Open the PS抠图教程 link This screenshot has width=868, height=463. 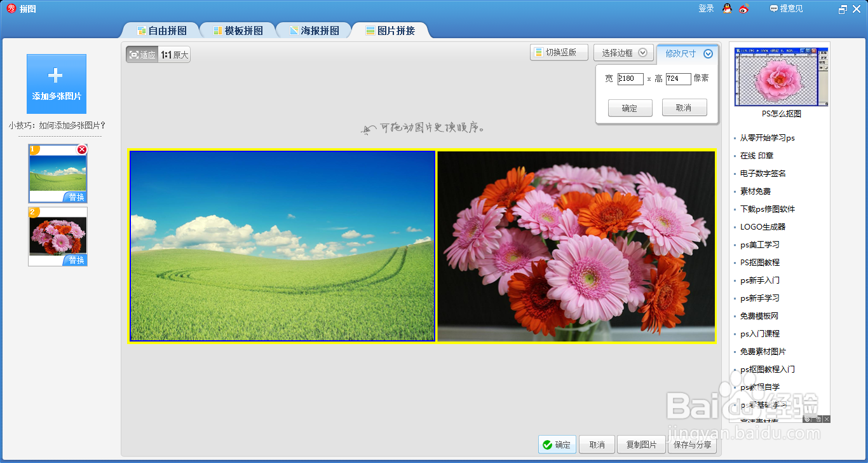[760, 263]
